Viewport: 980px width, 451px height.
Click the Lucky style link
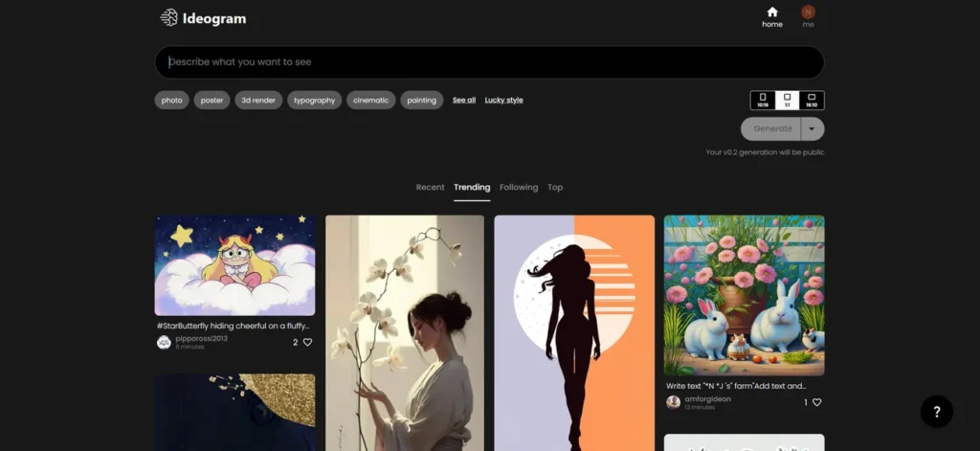pos(503,100)
